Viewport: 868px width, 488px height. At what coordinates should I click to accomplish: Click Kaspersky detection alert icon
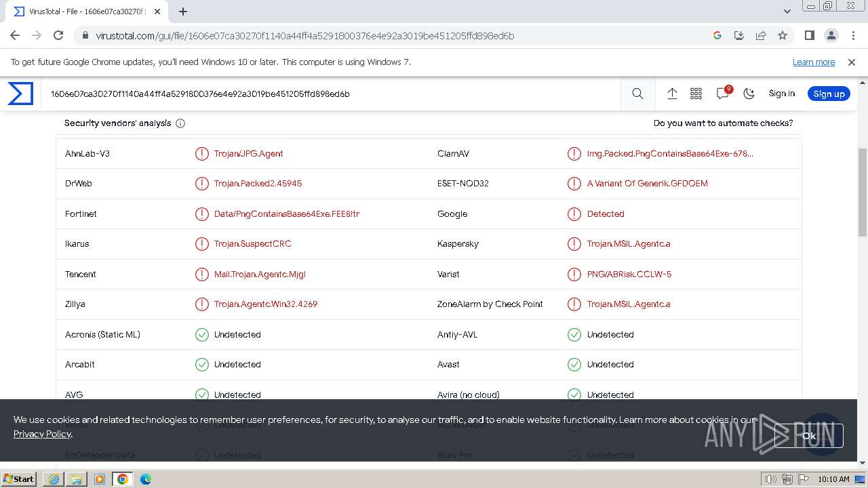click(x=574, y=243)
